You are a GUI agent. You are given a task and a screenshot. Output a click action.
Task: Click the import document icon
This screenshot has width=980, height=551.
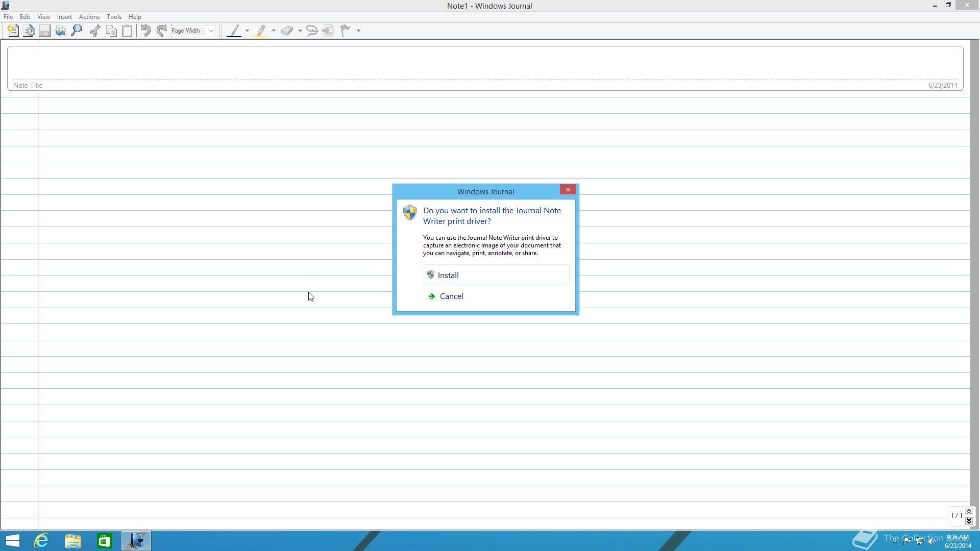tap(61, 31)
